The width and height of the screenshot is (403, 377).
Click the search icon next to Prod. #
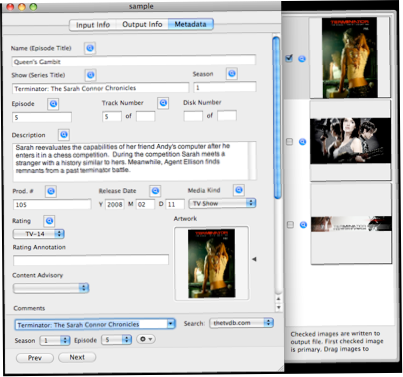(x=51, y=191)
